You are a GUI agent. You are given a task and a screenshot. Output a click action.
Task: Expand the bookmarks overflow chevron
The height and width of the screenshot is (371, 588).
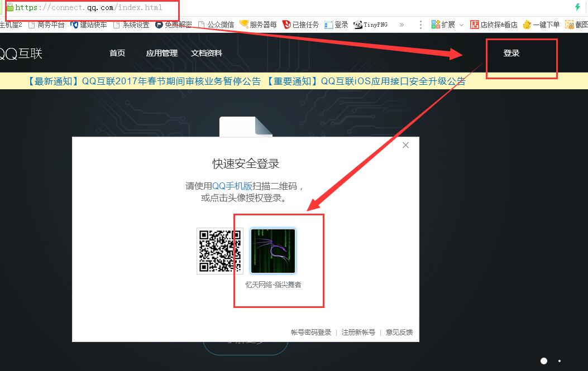[401, 25]
